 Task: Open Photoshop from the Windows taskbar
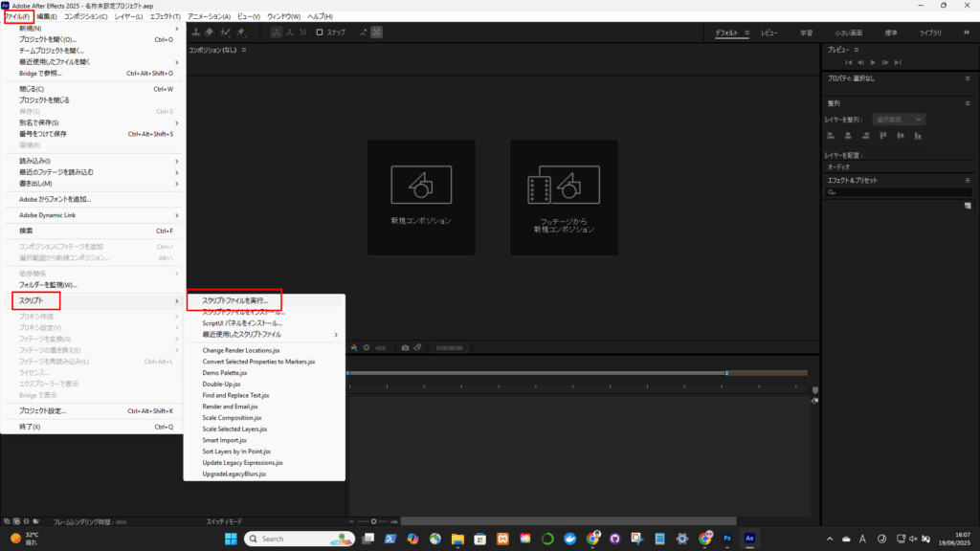coord(728,539)
